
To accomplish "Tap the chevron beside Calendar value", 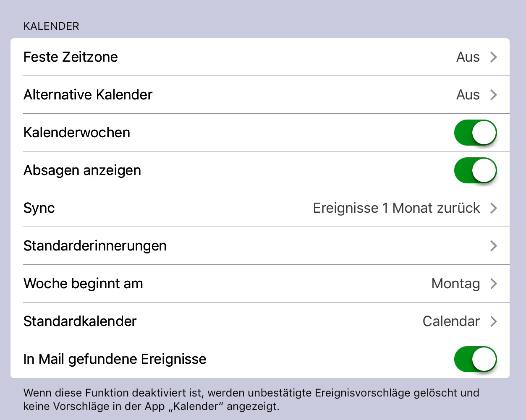I will coord(494,321).
